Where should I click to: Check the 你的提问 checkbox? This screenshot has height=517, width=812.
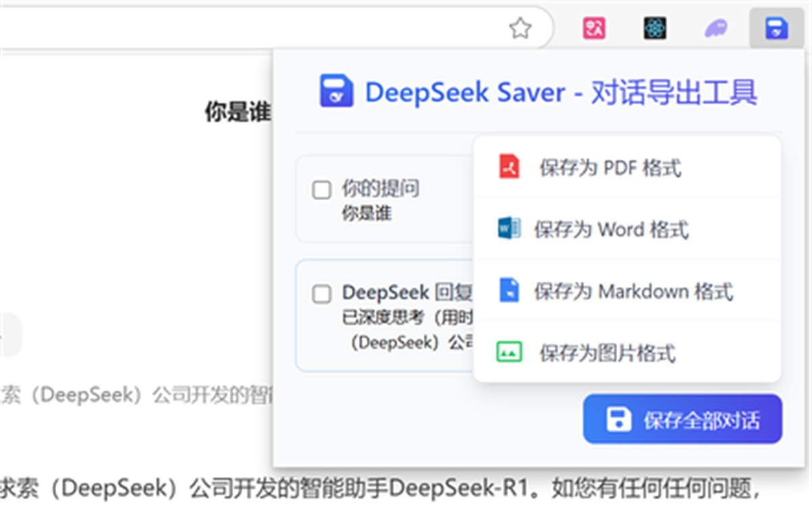pos(321,190)
